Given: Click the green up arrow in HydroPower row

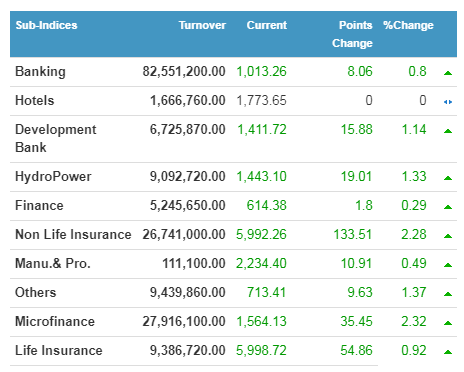Looking at the screenshot, I should coord(448,178).
